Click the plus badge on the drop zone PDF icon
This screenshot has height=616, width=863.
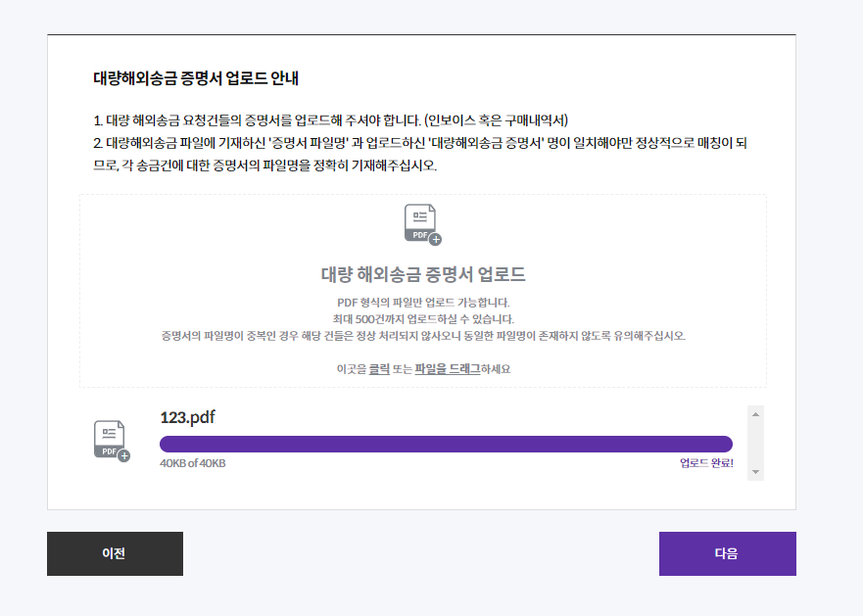point(436,240)
